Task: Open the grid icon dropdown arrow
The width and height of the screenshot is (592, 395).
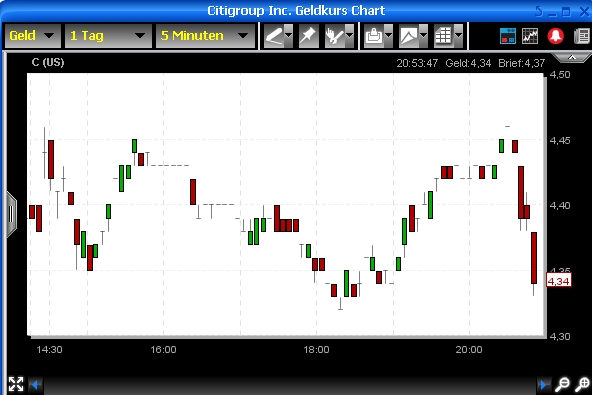Action: click(458, 36)
